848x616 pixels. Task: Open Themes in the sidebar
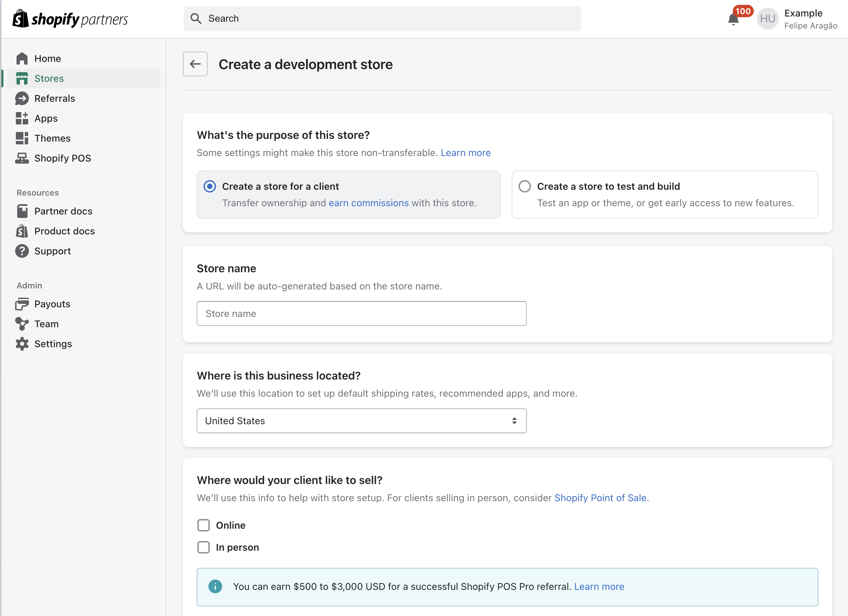coord(83,138)
